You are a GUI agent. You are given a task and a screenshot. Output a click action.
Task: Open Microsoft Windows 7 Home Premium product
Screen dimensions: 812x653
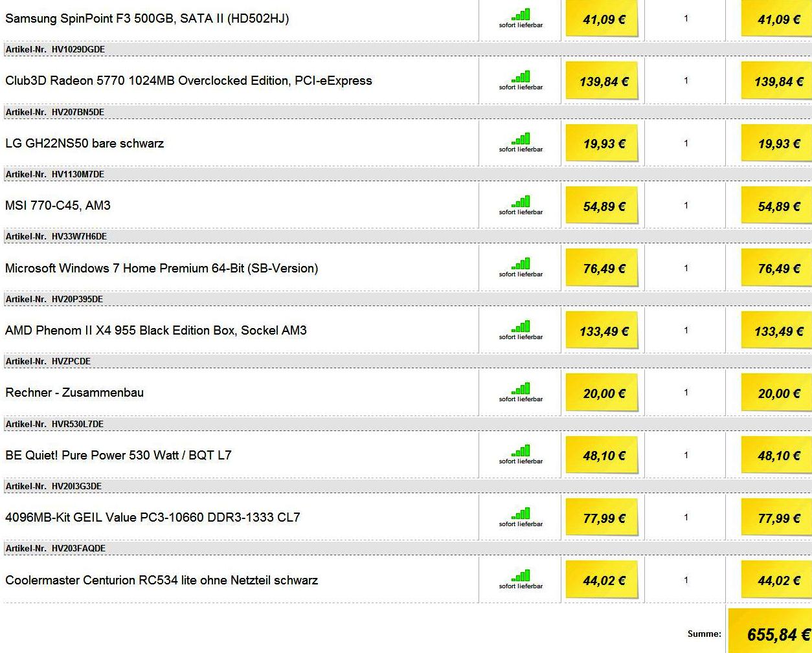161,268
